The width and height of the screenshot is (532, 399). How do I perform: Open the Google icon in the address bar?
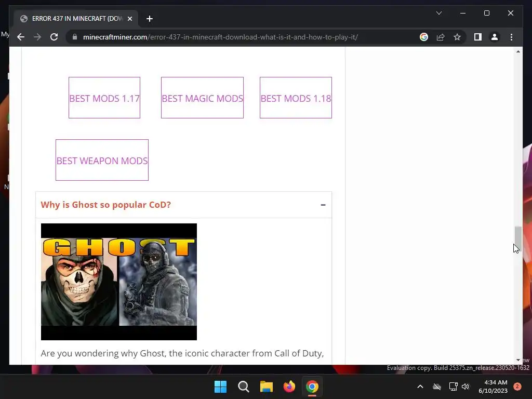click(424, 37)
